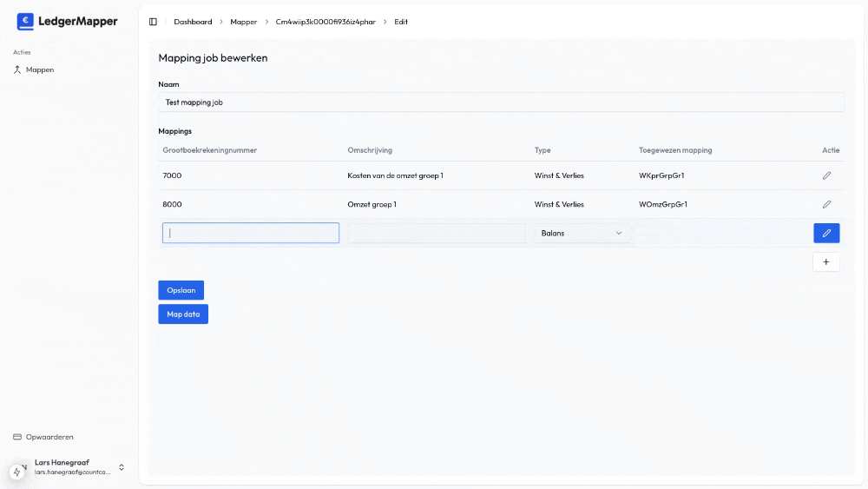The height and width of the screenshot is (489, 868).
Task: Go to Dashboard breadcrumb
Action: point(193,22)
